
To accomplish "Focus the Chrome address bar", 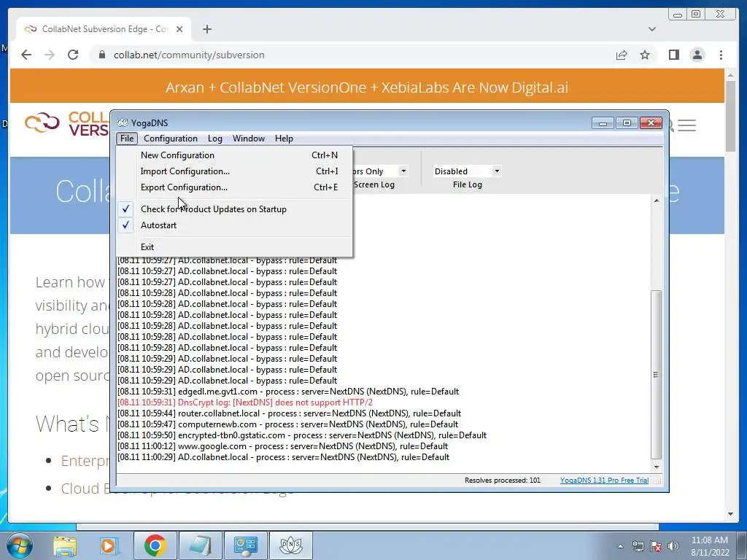I will (352, 55).
